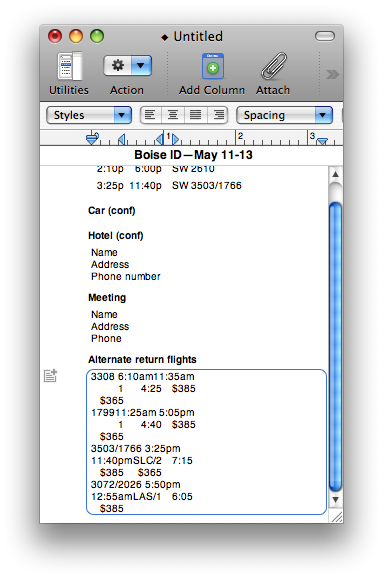Click the yellow minimize window button

(x=76, y=36)
